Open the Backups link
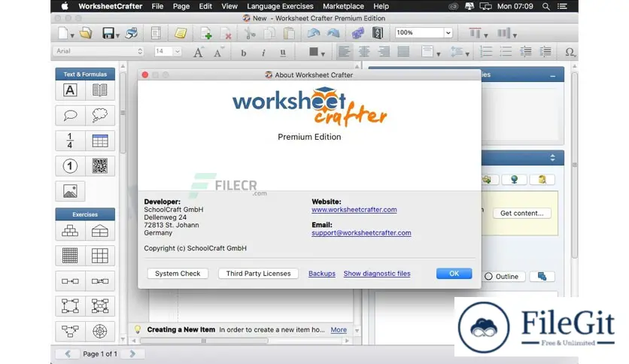 pos(322,274)
